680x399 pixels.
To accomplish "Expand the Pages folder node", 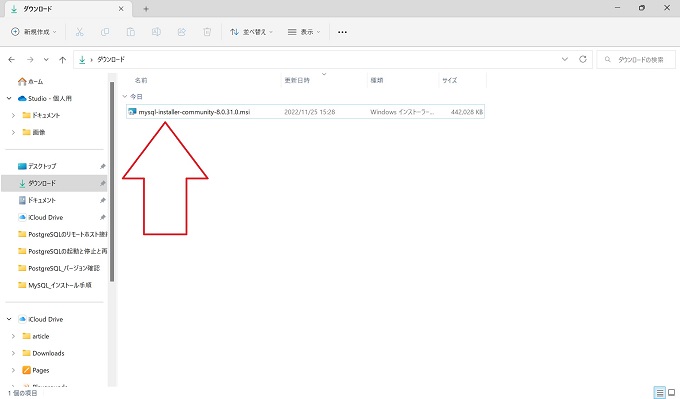I will pos(13,370).
